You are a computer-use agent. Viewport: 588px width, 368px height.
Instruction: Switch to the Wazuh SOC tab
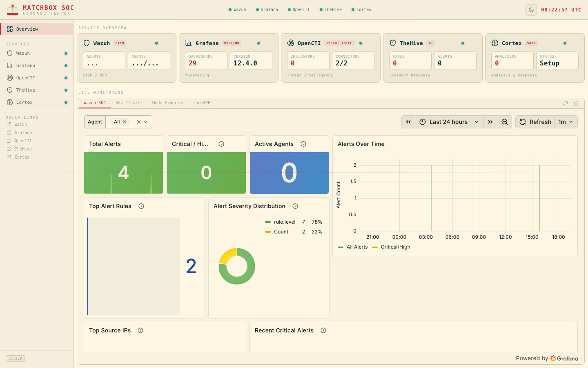click(x=94, y=103)
